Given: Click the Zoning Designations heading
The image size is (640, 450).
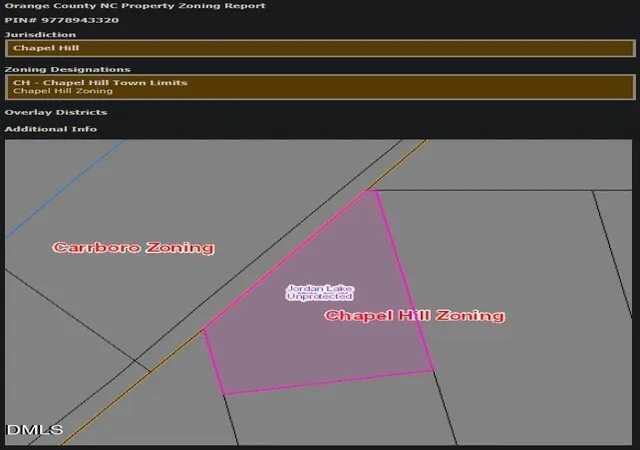Looking at the screenshot, I should point(67,69).
